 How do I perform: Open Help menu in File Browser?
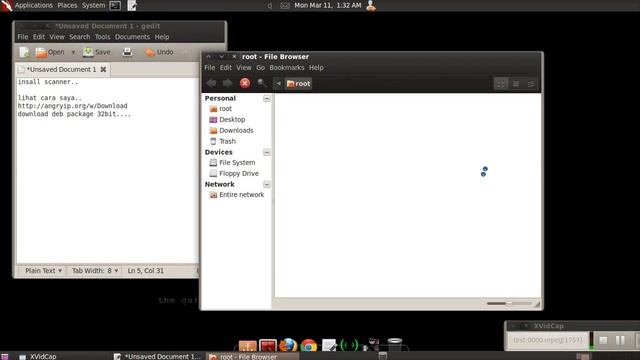coord(316,68)
